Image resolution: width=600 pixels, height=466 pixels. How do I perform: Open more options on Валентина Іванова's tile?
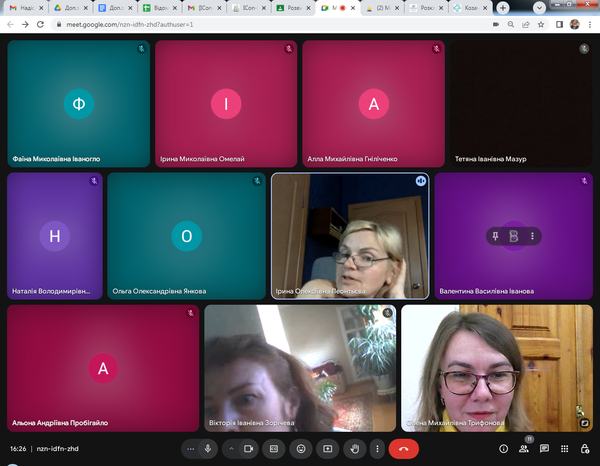[x=532, y=236]
